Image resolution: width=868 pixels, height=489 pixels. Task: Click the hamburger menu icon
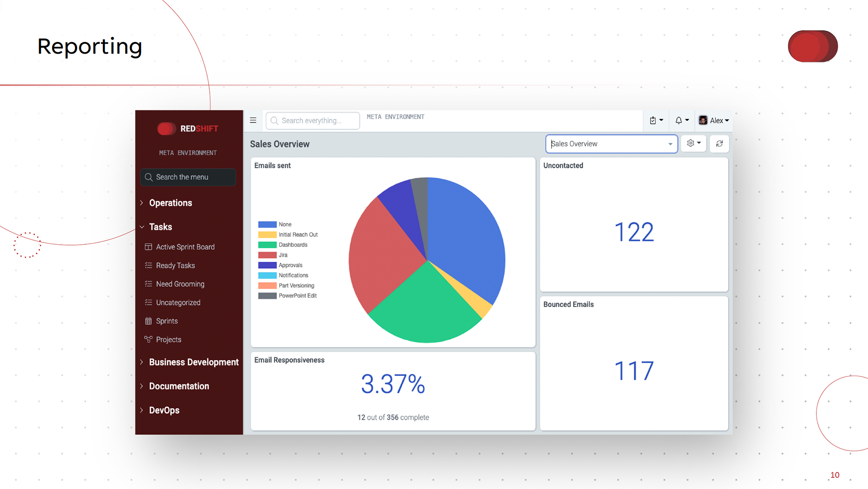(x=253, y=120)
